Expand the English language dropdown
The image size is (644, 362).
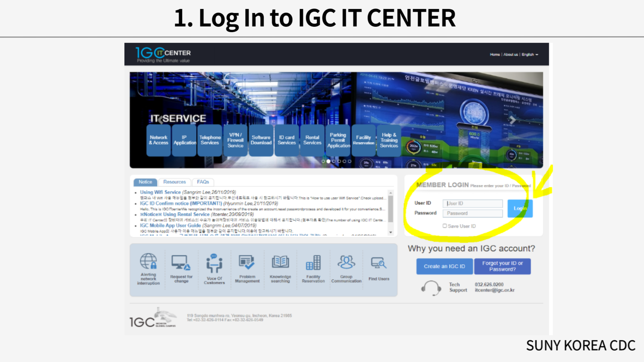(530, 54)
